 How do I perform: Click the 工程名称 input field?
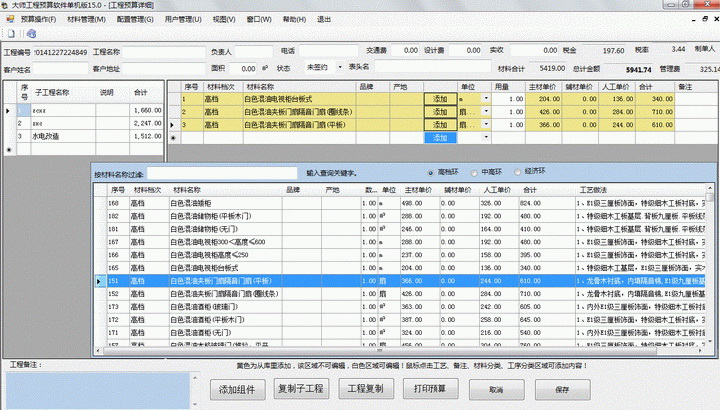pos(163,52)
